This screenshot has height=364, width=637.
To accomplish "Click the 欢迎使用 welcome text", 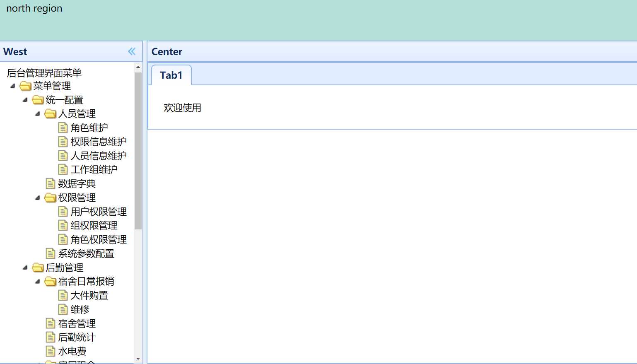I will [182, 108].
